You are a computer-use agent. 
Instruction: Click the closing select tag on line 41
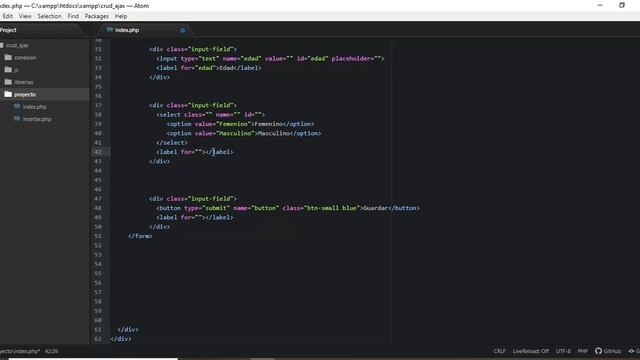[172, 142]
